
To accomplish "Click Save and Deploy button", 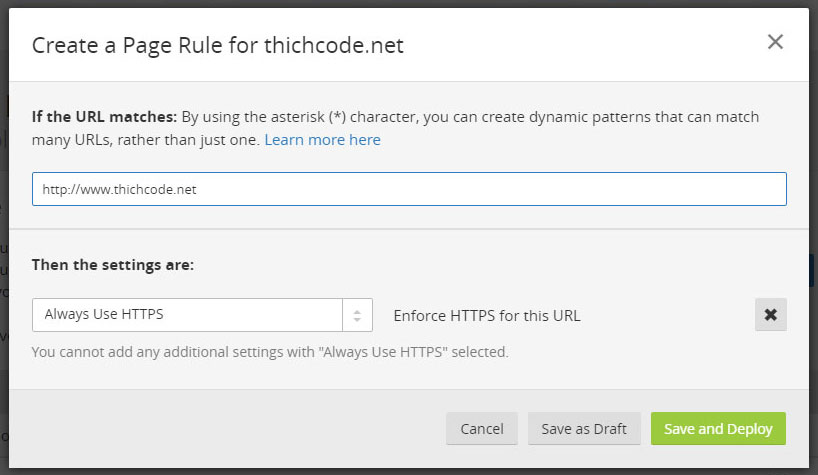I will (718, 429).
